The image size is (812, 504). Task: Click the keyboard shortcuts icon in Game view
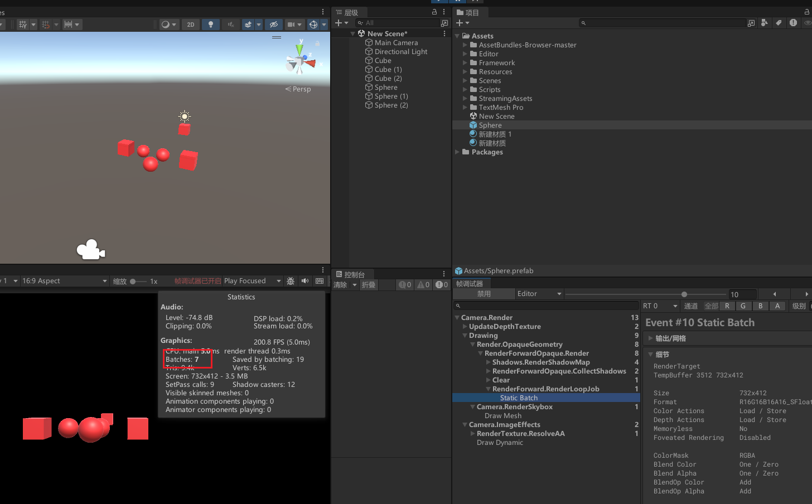tap(320, 281)
